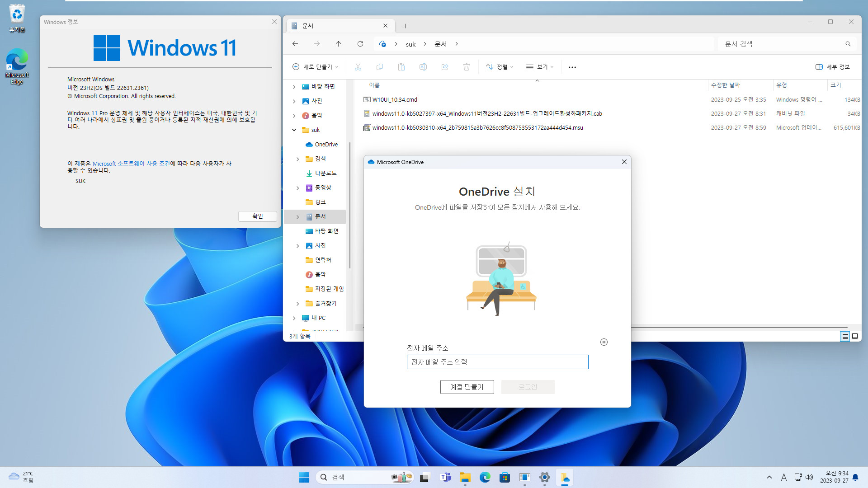Click 확인 in Windows 정보 dialog

click(257, 216)
